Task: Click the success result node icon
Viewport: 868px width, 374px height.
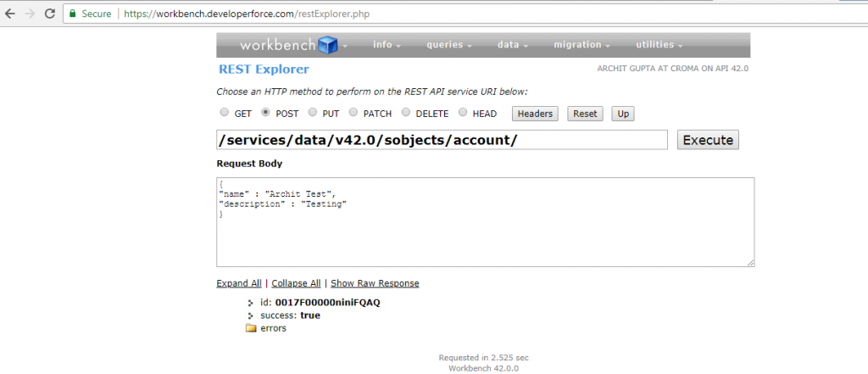Action: coord(251,315)
